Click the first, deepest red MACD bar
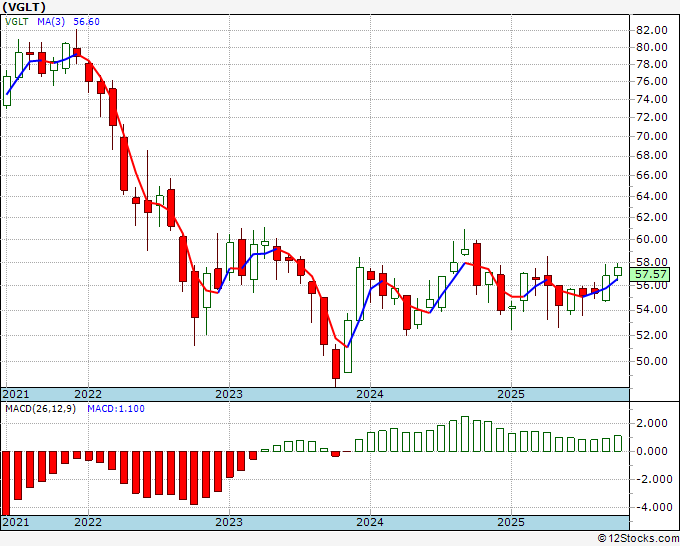The image size is (680, 546). click(x=7, y=483)
